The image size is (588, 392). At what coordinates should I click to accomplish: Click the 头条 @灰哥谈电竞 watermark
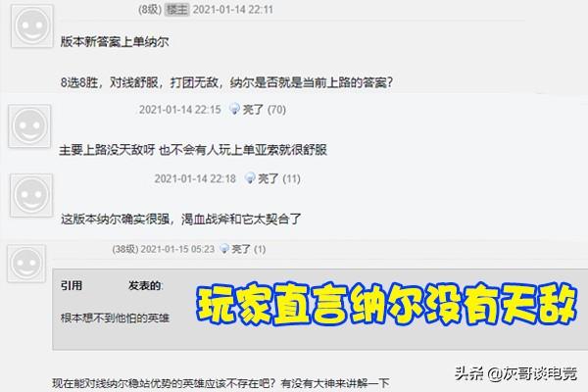(x=516, y=373)
